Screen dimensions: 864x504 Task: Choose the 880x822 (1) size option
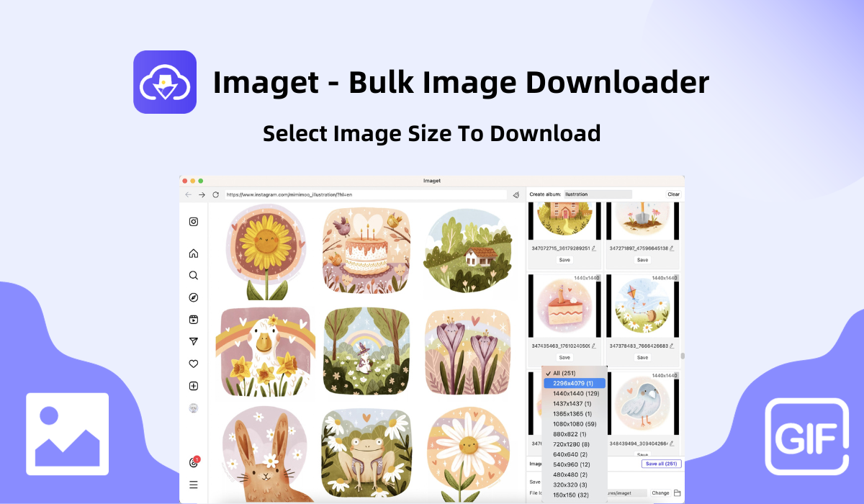[575, 434]
